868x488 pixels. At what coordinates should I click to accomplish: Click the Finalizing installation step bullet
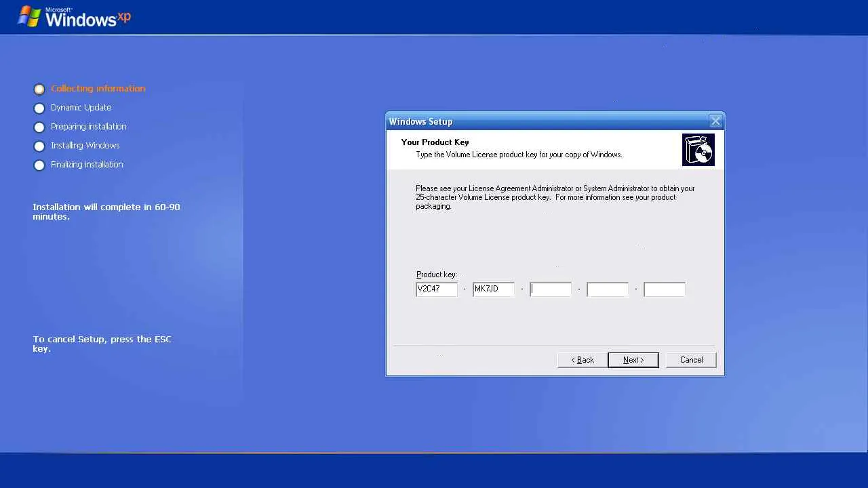(x=39, y=165)
